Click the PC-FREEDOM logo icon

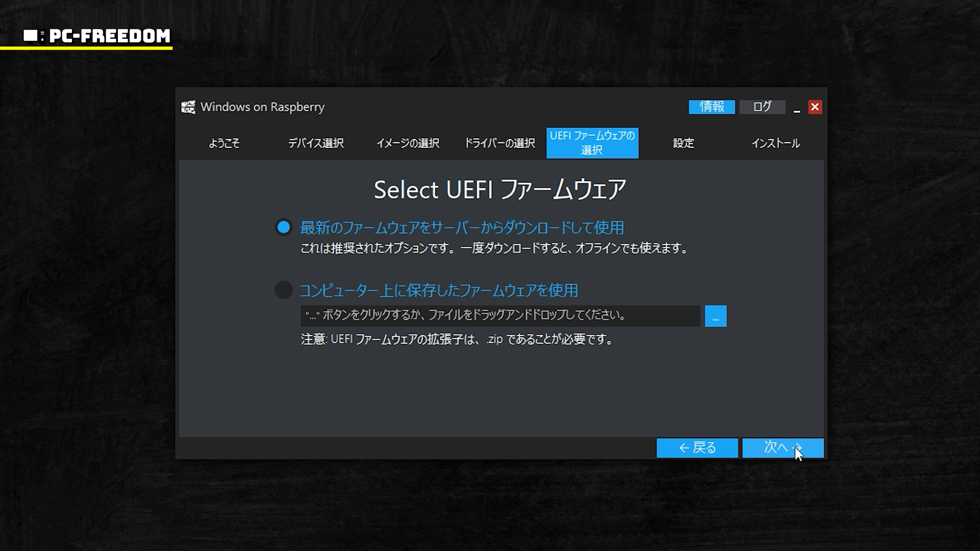pos(33,36)
